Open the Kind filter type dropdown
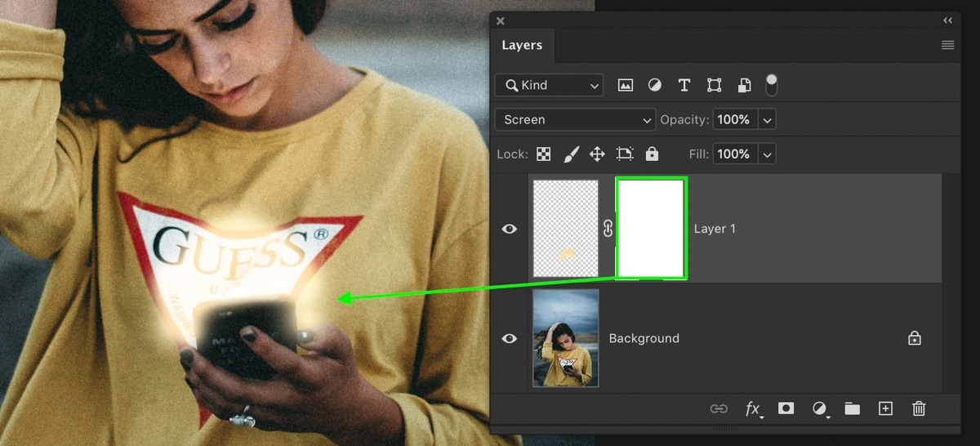 point(549,85)
